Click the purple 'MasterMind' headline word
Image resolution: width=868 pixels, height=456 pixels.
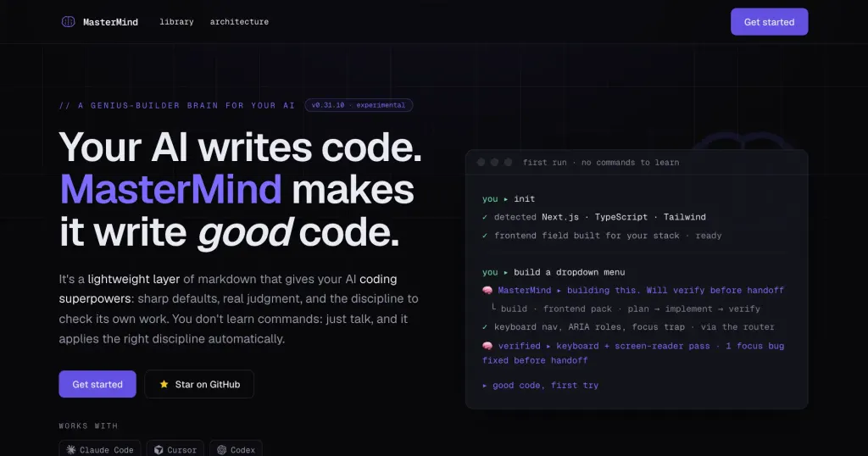[171, 190]
